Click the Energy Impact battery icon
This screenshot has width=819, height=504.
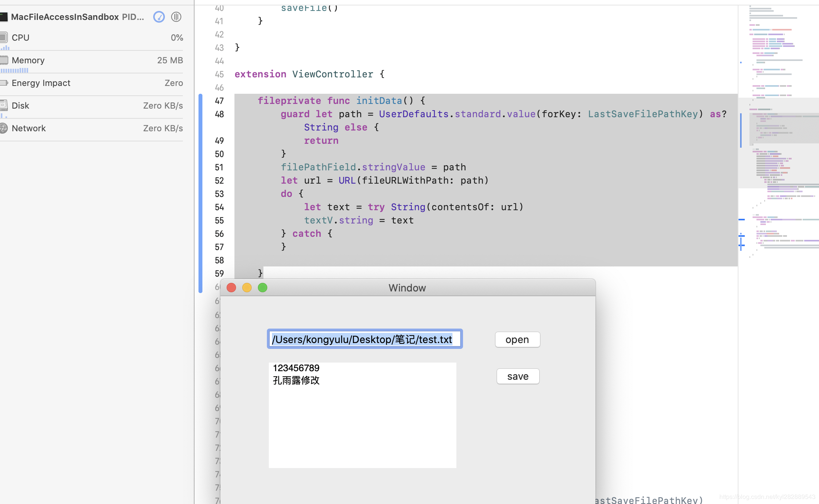pos(4,83)
